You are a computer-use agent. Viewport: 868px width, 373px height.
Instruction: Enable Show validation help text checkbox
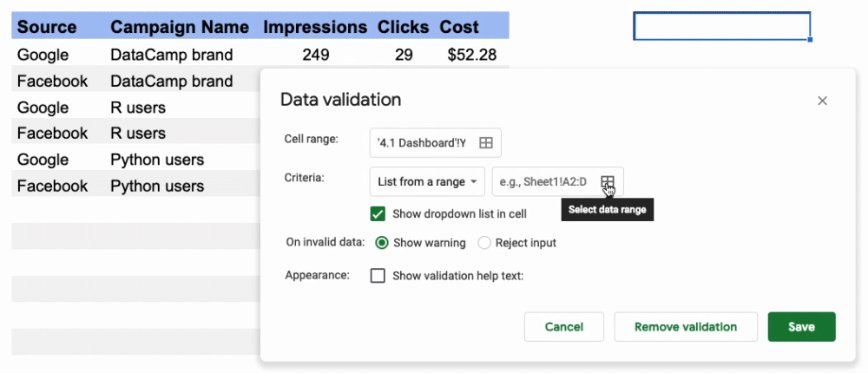[378, 276]
